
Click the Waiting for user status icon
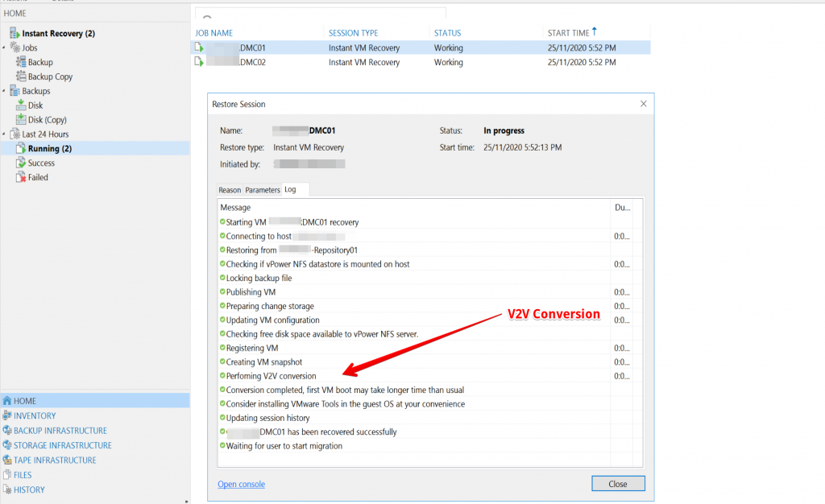click(x=222, y=445)
